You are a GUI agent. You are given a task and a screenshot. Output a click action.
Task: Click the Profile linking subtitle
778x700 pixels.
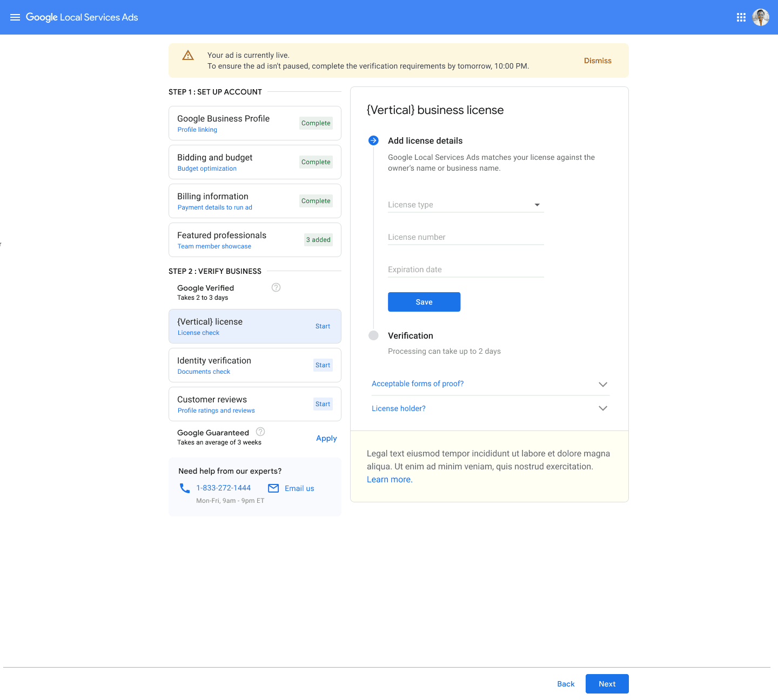[x=197, y=130]
